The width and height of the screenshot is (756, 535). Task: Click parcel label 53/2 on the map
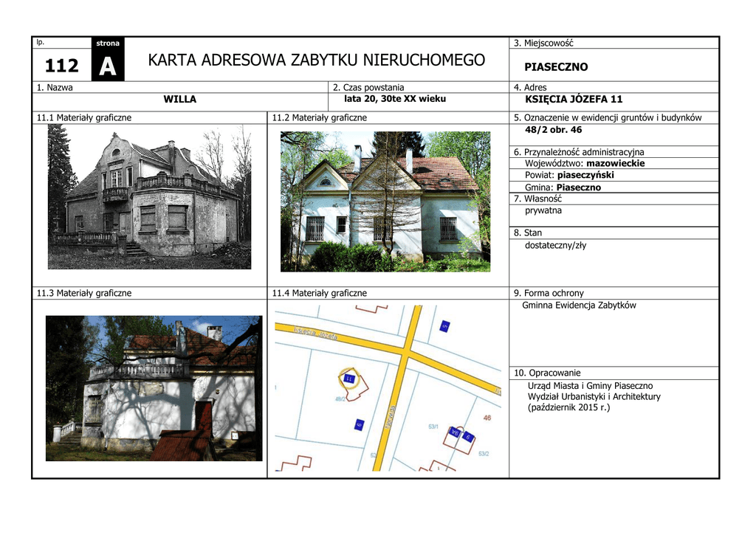(484, 454)
